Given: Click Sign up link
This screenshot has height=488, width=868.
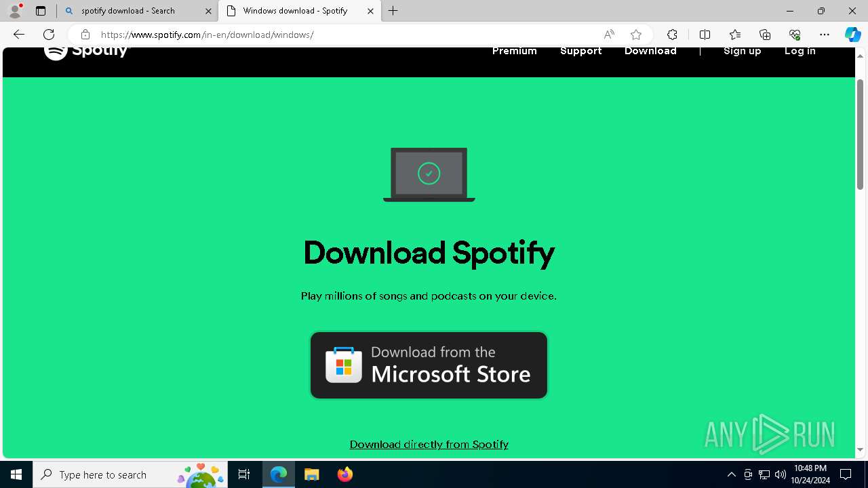Looking at the screenshot, I should (x=743, y=52).
